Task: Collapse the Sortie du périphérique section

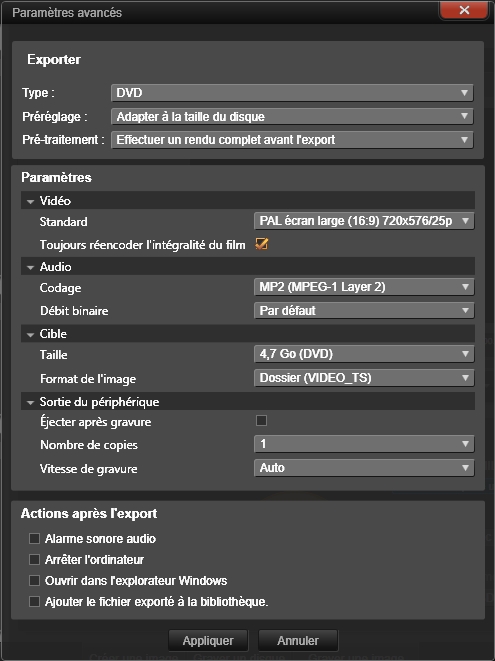Action: (30, 403)
